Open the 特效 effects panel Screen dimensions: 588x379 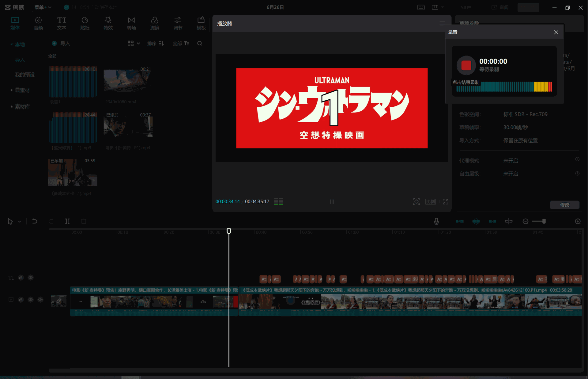pos(108,23)
